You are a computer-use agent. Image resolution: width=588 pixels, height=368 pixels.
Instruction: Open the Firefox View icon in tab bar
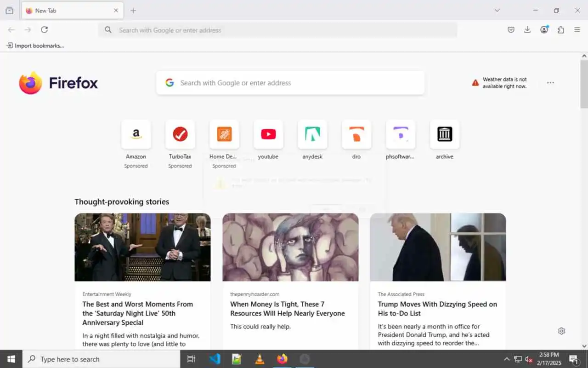coord(9,11)
